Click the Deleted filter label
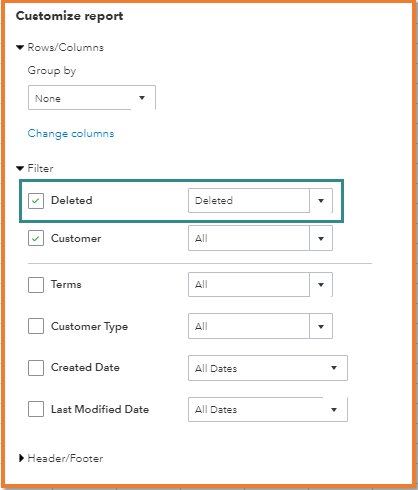 coord(72,200)
